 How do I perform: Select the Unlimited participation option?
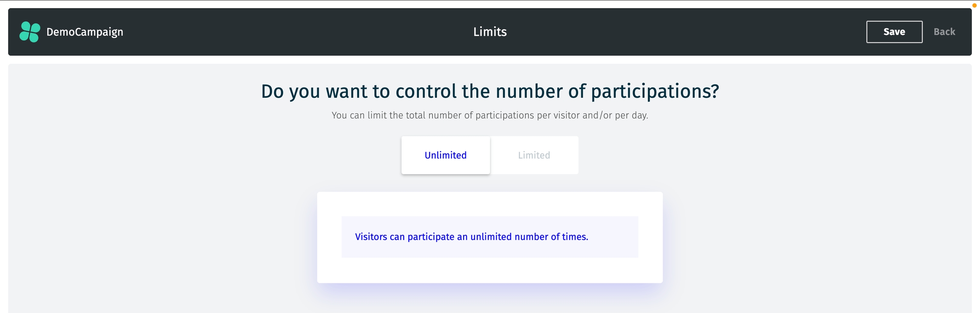(x=445, y=155)
